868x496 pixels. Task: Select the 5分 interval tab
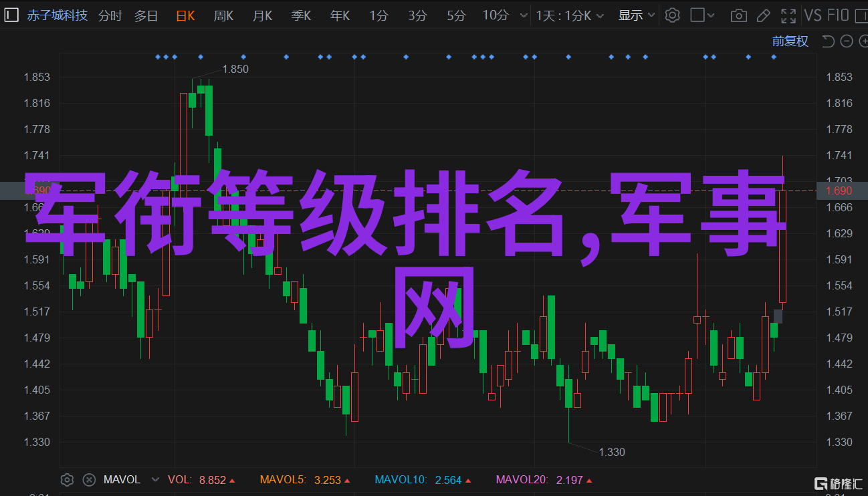pyautogui.click(x=456, y=15)
